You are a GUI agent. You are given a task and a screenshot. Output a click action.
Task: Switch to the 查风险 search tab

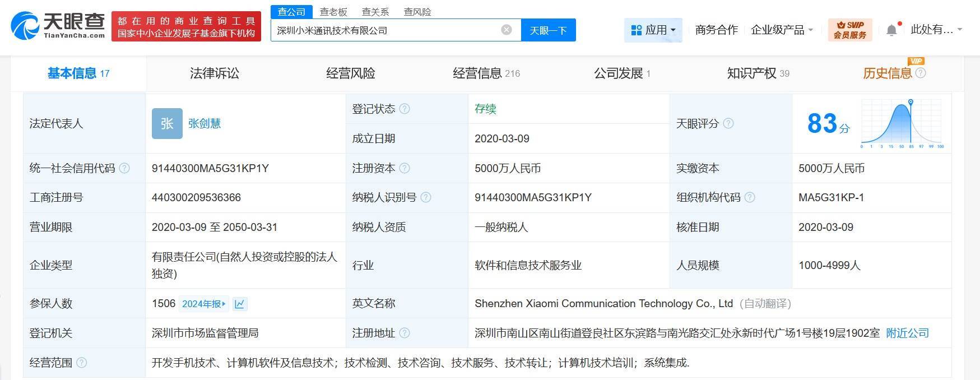(417, 12)
